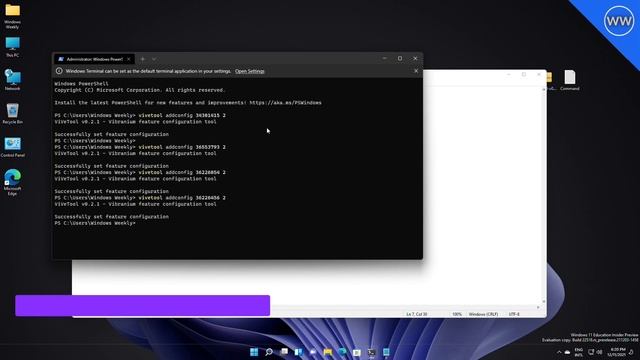Launch Microsoft Edge from desktop
The width and height of the screenshot is (640, 360).
[x=12, y=182]
